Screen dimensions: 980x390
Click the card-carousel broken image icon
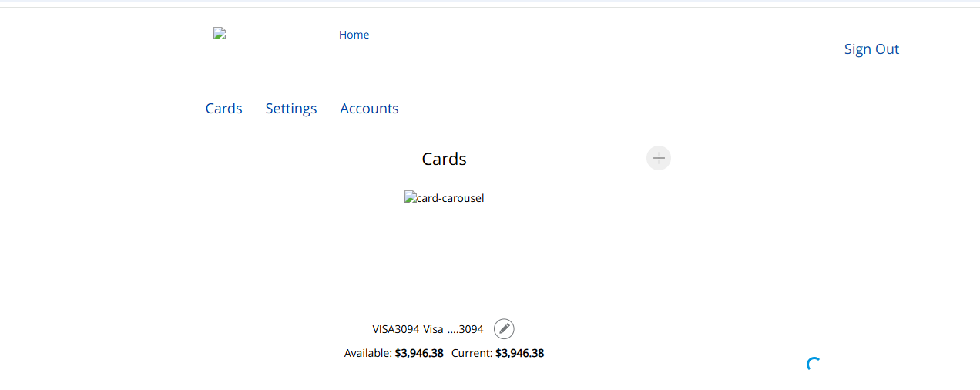pyautogui.click(x=411, y=197)
